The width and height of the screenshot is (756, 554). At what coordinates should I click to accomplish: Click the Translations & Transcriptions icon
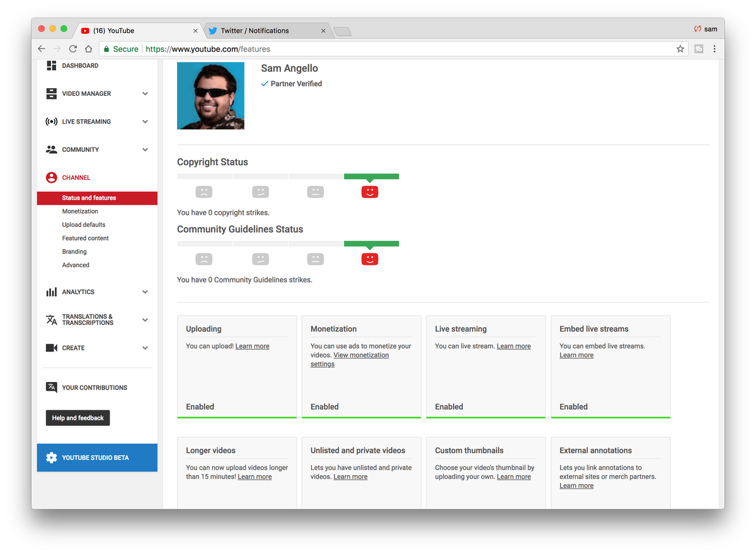pyautogui.click(x=52, y=320)
